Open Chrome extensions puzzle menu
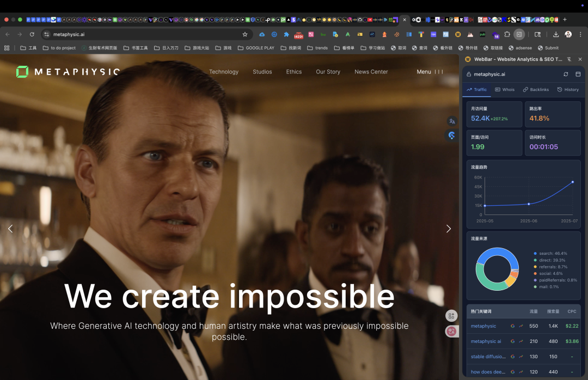 [507, 34]
